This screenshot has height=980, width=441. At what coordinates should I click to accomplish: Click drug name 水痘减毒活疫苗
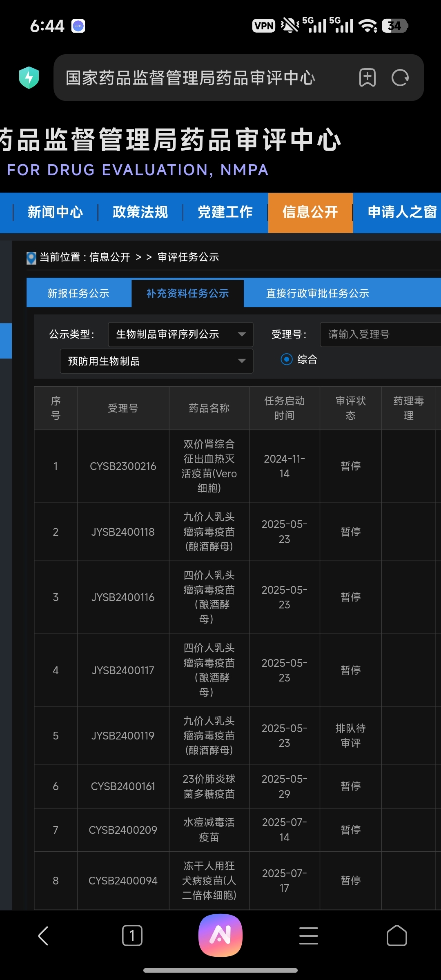[x=209, y=830]
